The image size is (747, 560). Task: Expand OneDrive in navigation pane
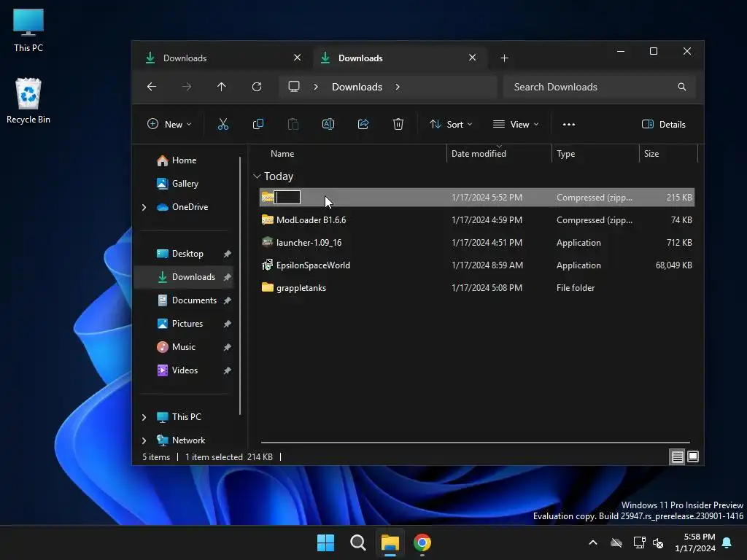click(x=144, y=207)
